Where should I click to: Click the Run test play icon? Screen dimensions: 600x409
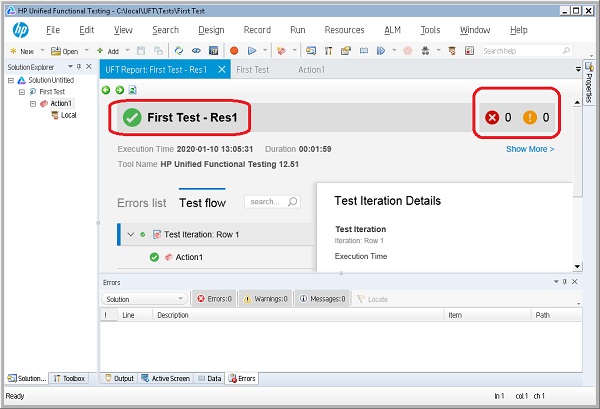coord(251,51)
